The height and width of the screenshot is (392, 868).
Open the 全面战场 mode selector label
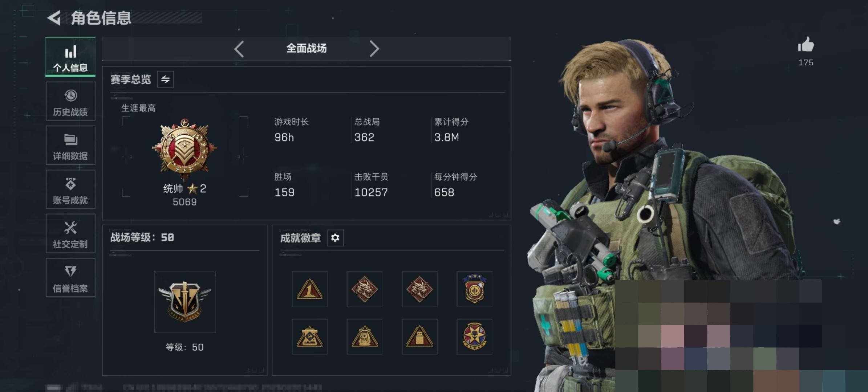(307, 48)
